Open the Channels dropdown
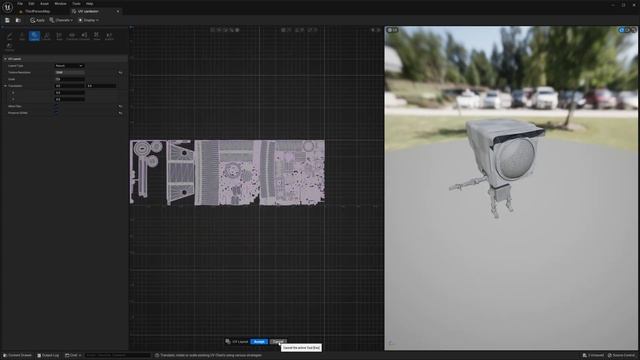Screen dimensions: 640x360 (61, 20)
